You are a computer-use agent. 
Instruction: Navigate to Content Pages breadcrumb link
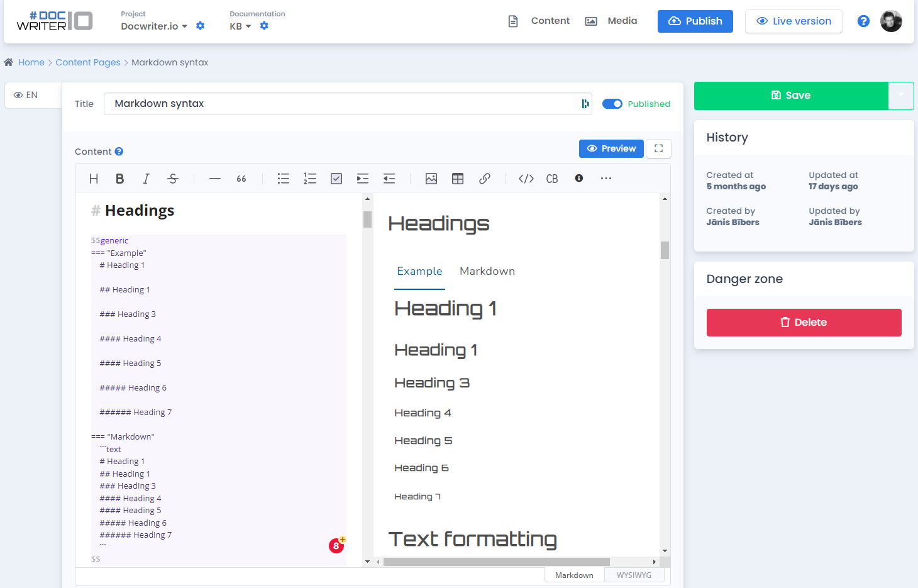coord(88,62)
